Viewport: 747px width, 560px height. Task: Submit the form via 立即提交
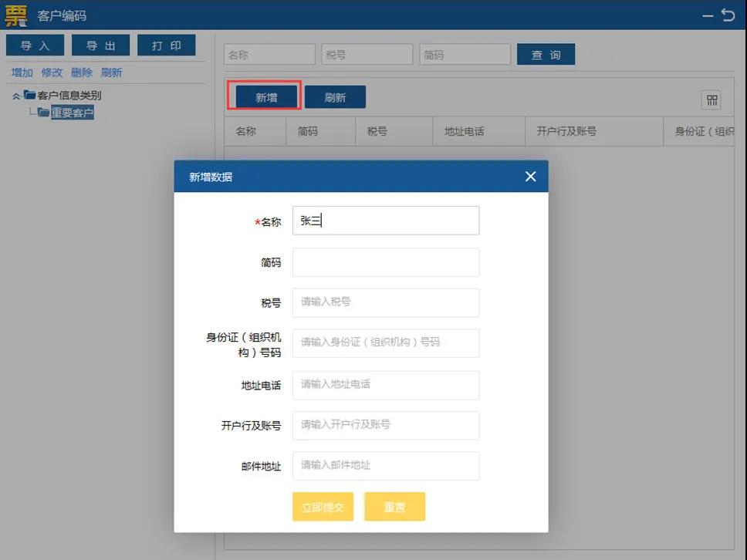click(323, 507)
